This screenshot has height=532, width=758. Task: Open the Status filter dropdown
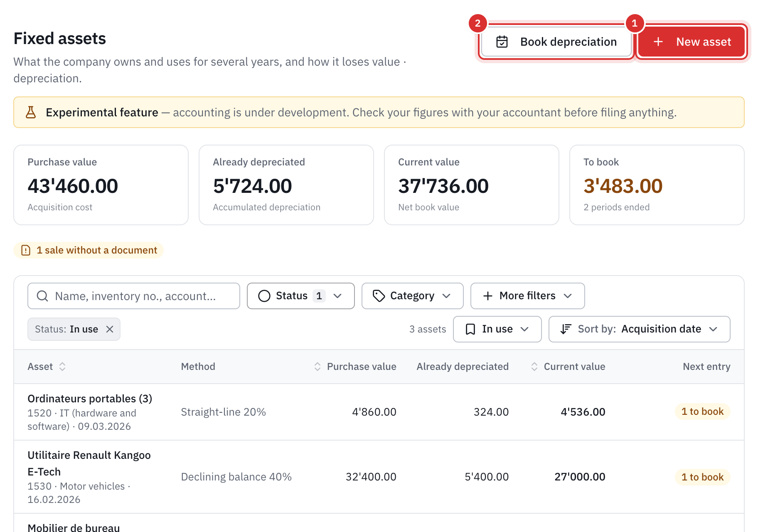(301, 296)
